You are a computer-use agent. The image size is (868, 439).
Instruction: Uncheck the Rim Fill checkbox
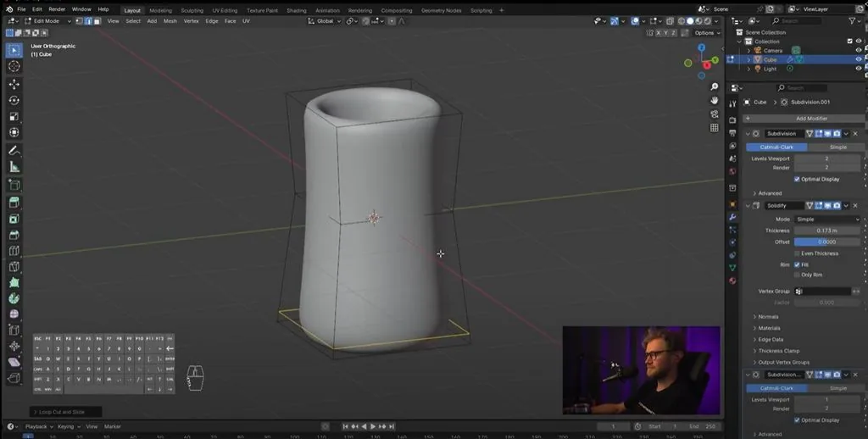pyautogui.click(x=797, y=264)
